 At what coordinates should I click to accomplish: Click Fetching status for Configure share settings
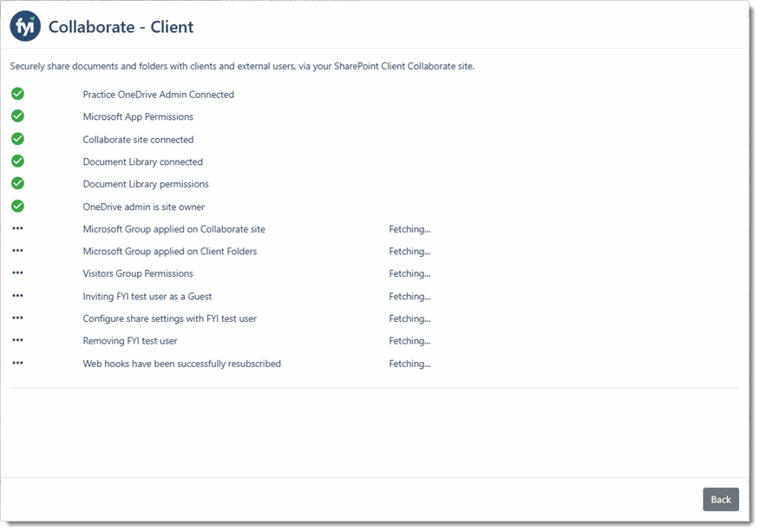(409, 319)
